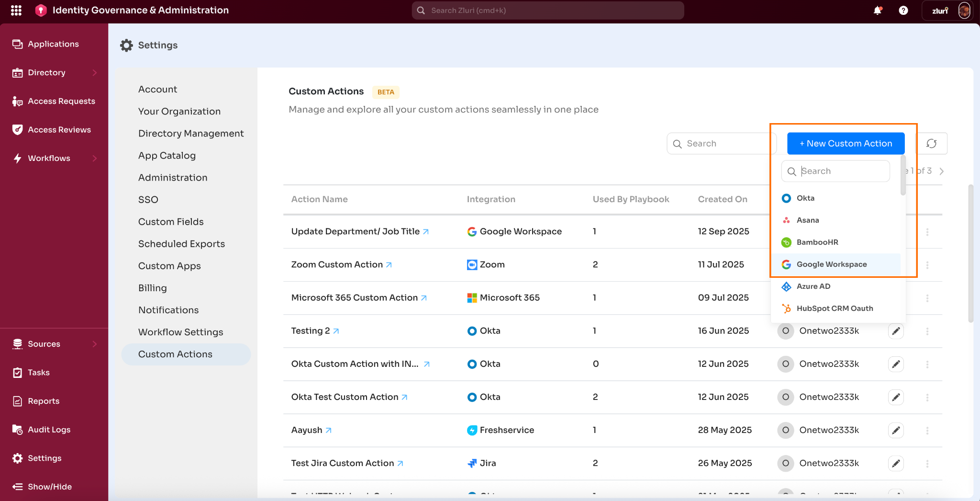Open Zoom Custom Action external link arrow
Screen dimensions: 980x501
tap(389, 265)
